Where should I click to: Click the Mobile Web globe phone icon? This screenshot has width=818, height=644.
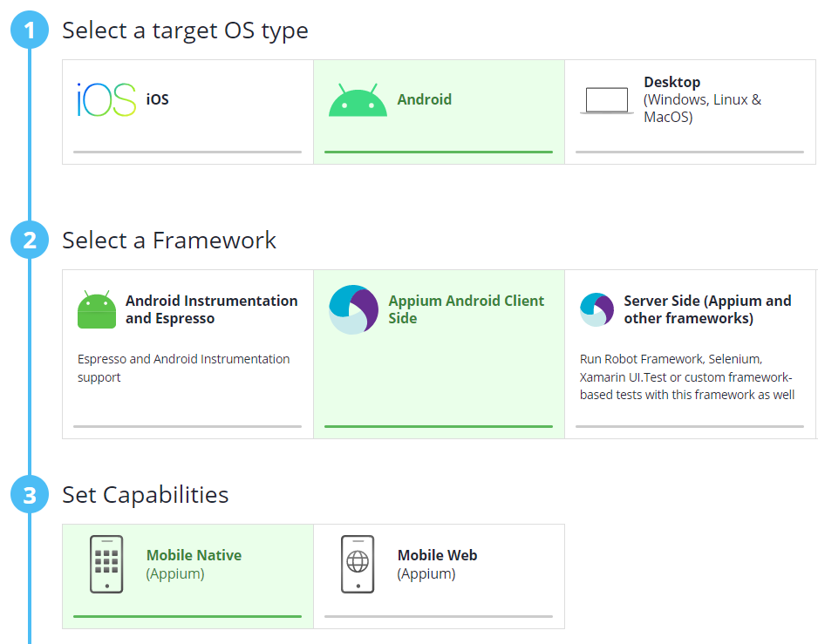pyautogui.click(x=358, y=565)
